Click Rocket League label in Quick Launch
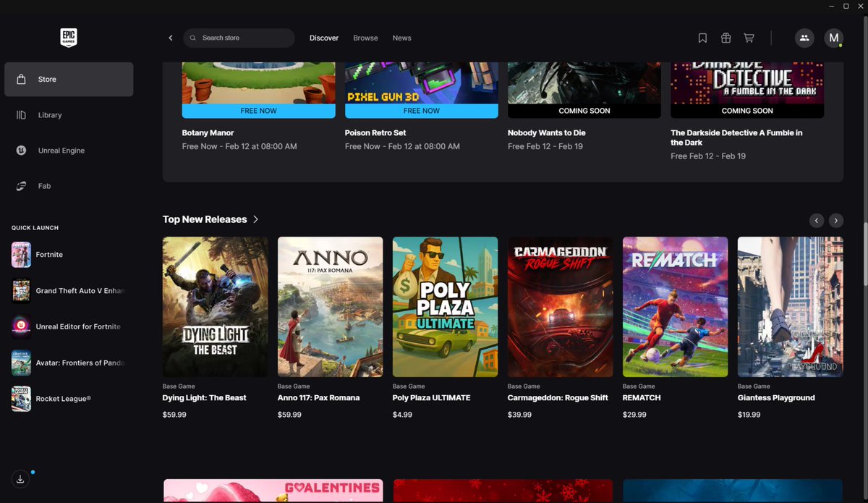This screenshot has height=503, width=868. click(64, 399)
